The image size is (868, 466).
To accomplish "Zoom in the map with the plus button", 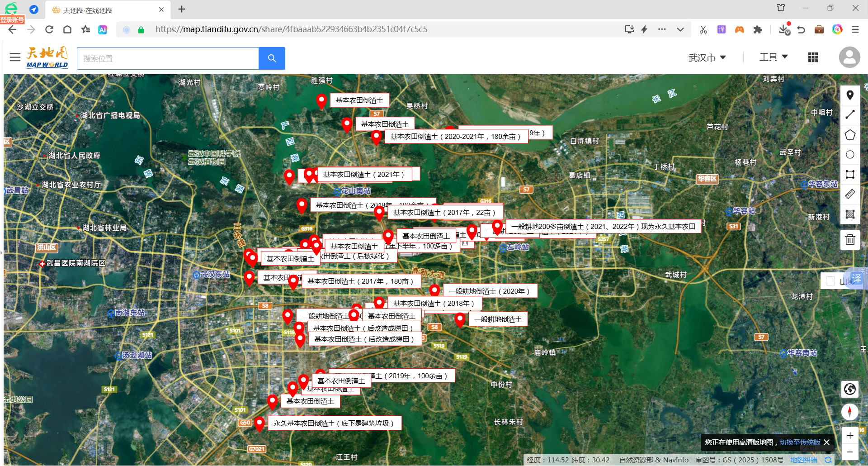I will pos(850,435).
